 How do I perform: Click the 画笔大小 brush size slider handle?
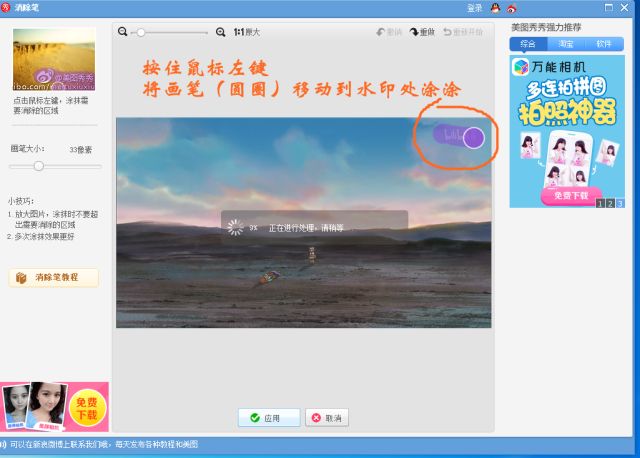39,166
